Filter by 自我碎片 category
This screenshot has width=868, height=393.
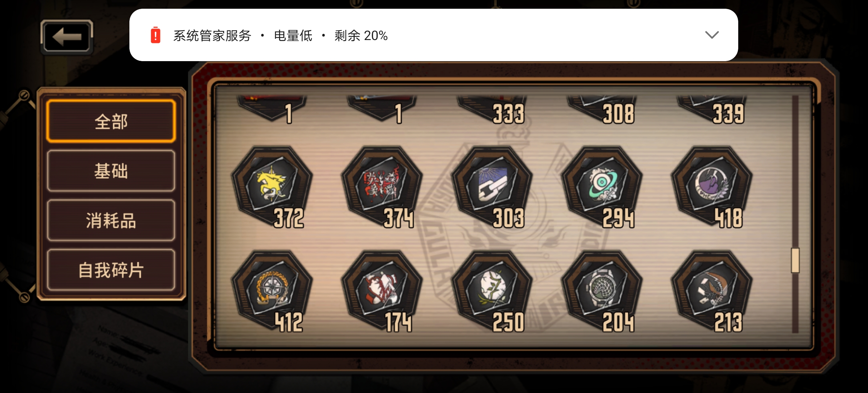tap(111, 270)
